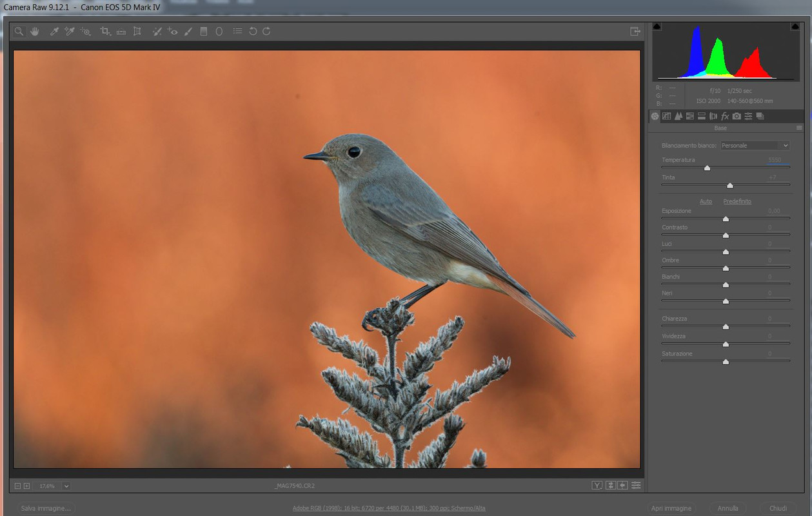Click the Vividezza slider handle
This screenshot has height=516, width=812.
click(726, 344)
